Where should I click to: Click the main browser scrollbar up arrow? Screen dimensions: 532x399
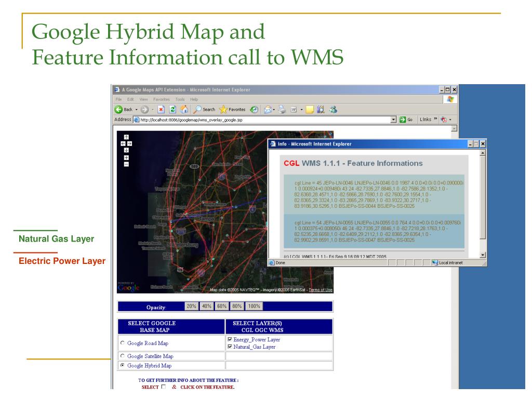[454, 128]
